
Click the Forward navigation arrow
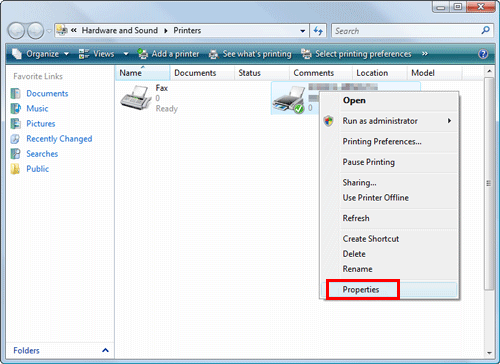coord(35,31)
